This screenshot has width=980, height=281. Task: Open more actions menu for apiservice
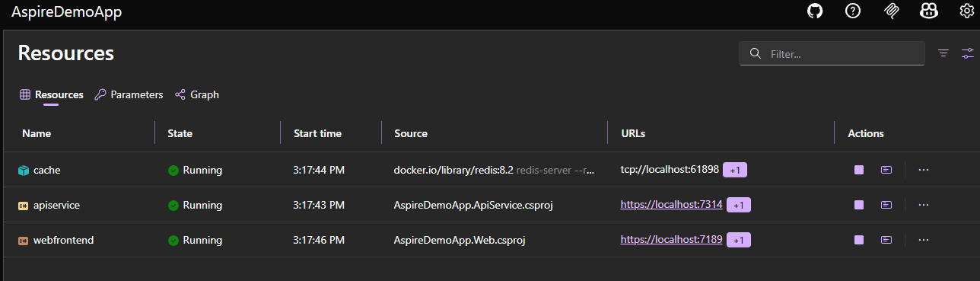tap(924, 205)
